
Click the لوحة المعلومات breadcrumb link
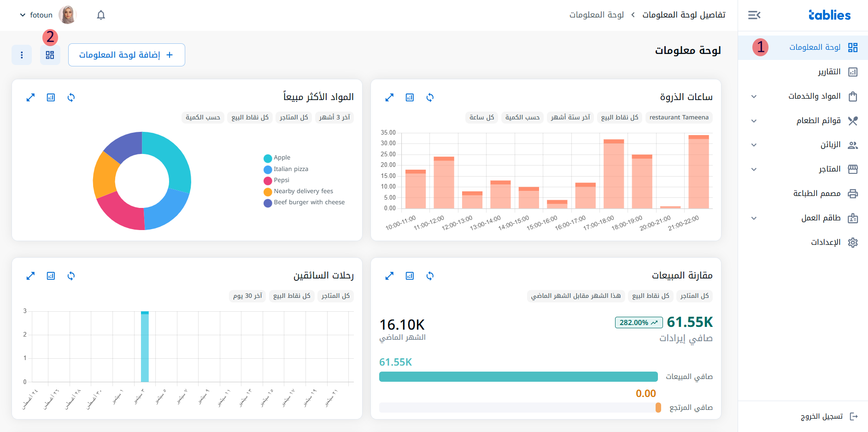tap(596, 15)
